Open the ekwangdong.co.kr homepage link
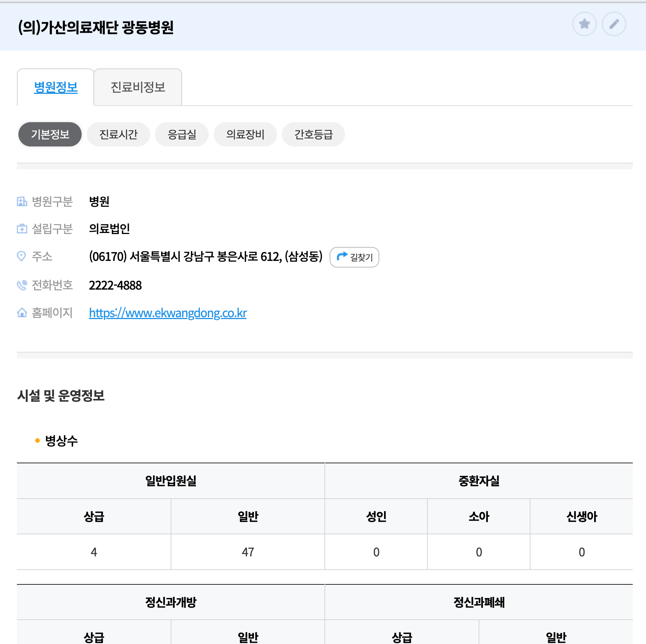 (x=167, y=312)
